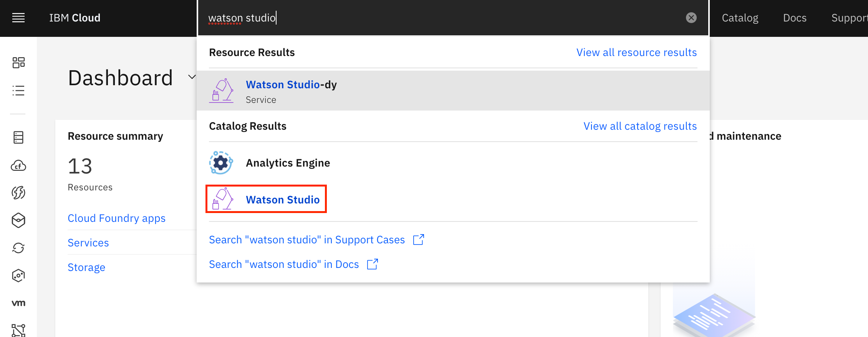The width and height of the screenshot is (868, 337).
Task: Click View all resource results link
Action: [x=636, y=52]
